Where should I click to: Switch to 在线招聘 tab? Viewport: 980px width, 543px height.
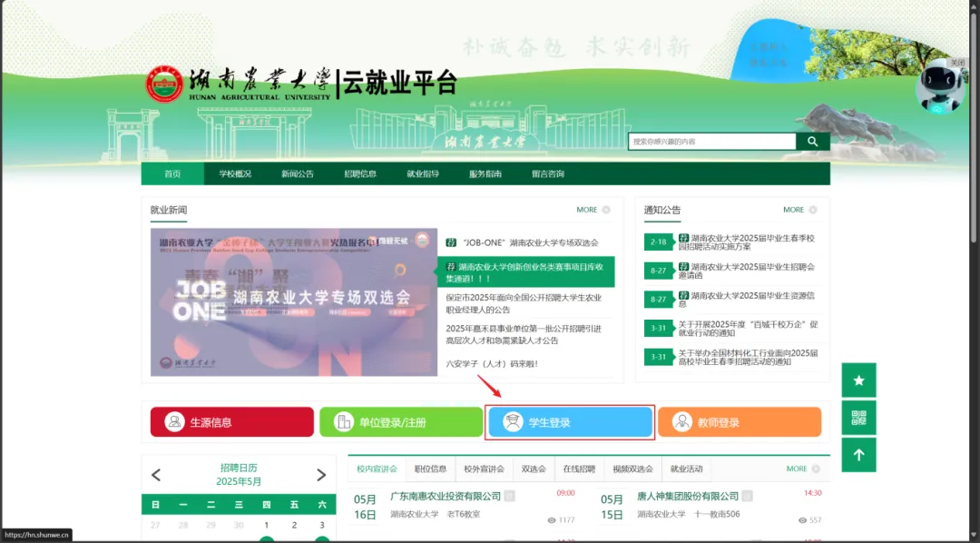pos(579,469)
